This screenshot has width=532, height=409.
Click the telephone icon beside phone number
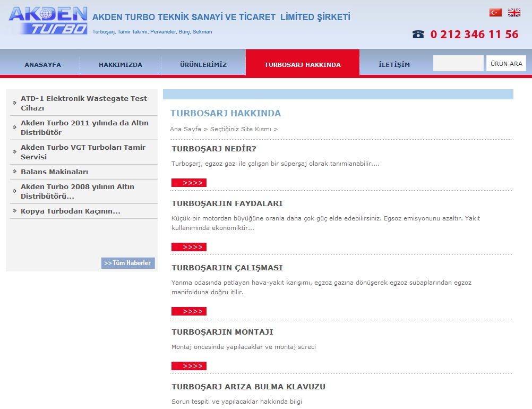point(418,35)
